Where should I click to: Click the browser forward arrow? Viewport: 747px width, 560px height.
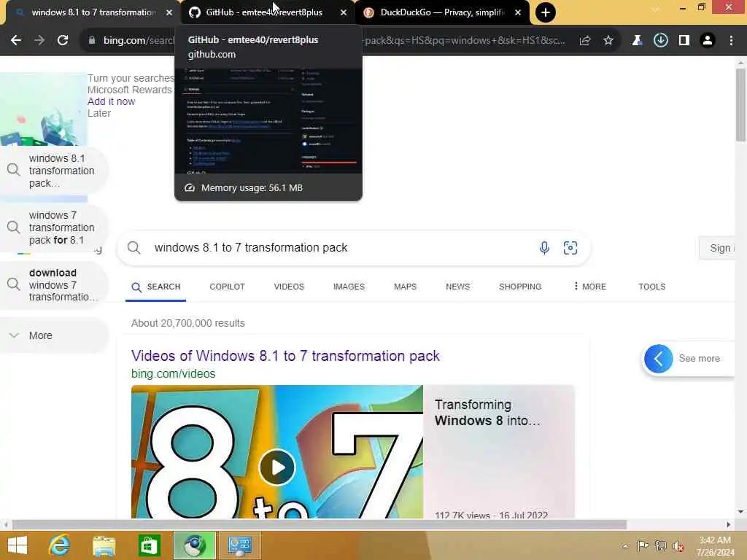click(x=39, y=41)
